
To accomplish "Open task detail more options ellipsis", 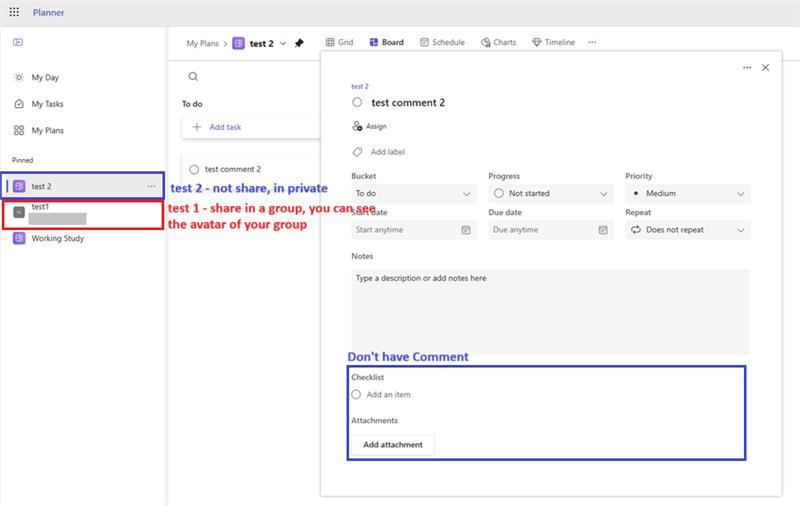I will click(x=747, y=67).
